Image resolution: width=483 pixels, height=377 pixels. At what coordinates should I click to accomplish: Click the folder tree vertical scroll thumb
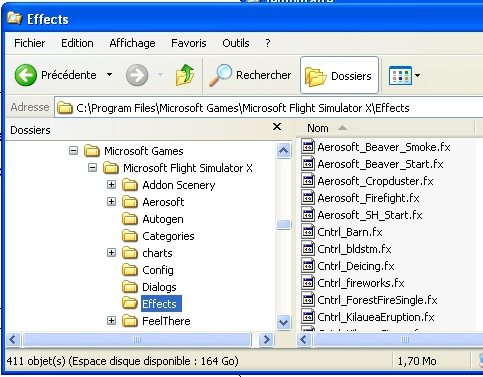283,224
